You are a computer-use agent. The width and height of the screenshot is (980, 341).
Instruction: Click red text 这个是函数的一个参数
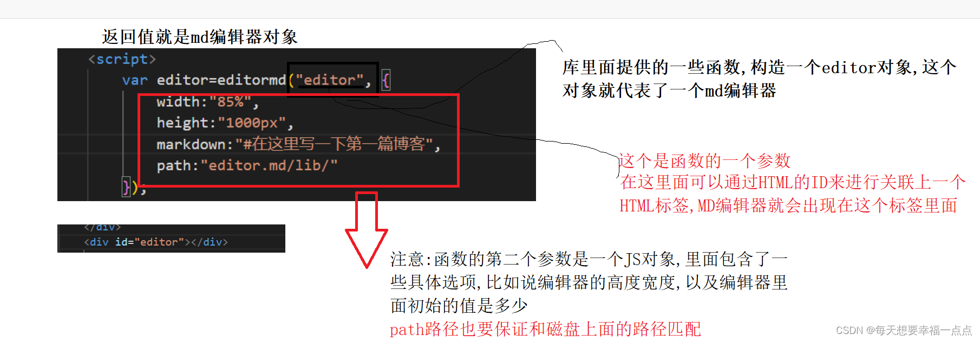(705, 161)
